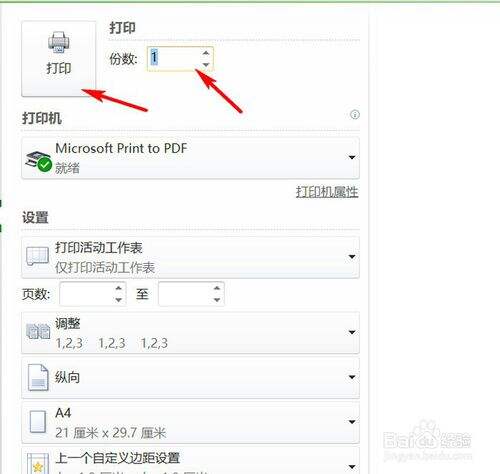Click the printer icon Print button
The image size is (500, 474).
click(59, 59)
